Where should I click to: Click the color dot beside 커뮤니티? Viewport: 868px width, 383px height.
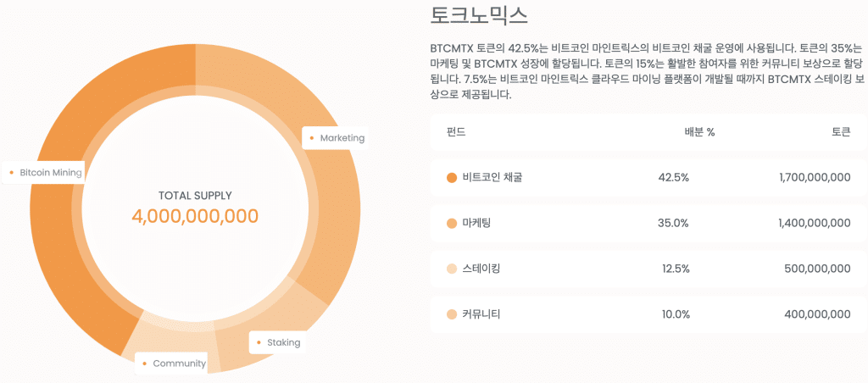pyautogui.click(x=451, y=314)
